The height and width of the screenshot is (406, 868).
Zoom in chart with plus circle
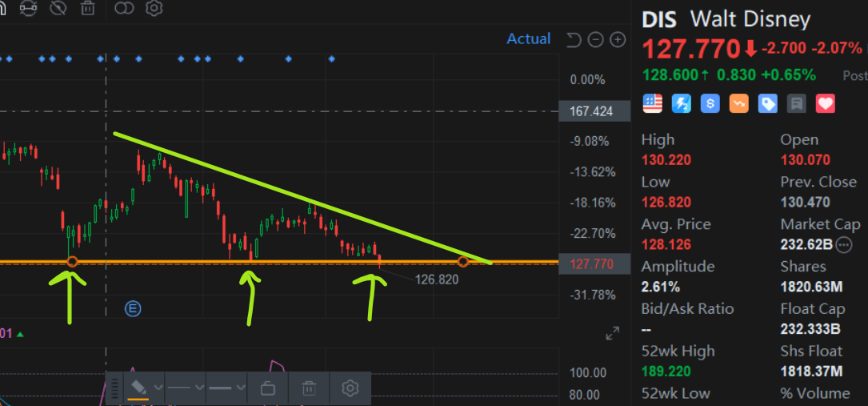pyautogui.click(x=618, y=40)
